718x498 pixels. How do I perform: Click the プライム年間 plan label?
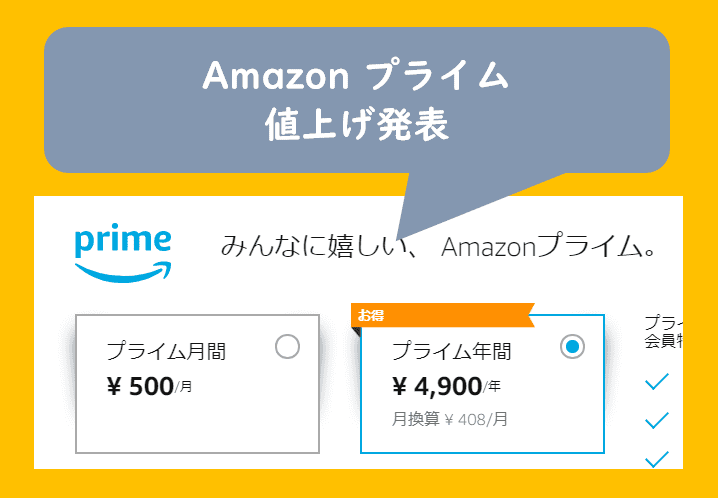451,351
